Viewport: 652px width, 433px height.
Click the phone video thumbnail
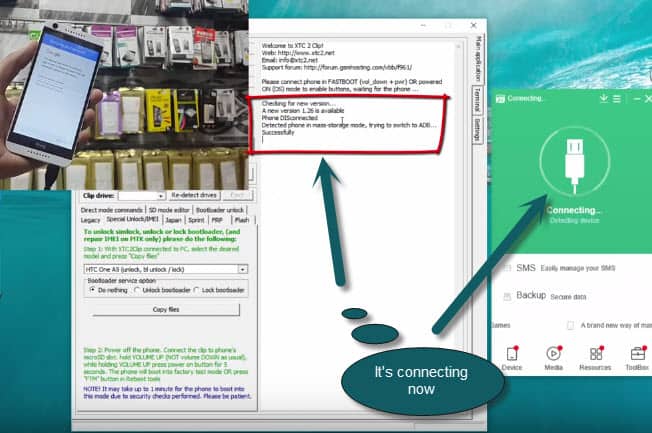[x=124, y=95]
